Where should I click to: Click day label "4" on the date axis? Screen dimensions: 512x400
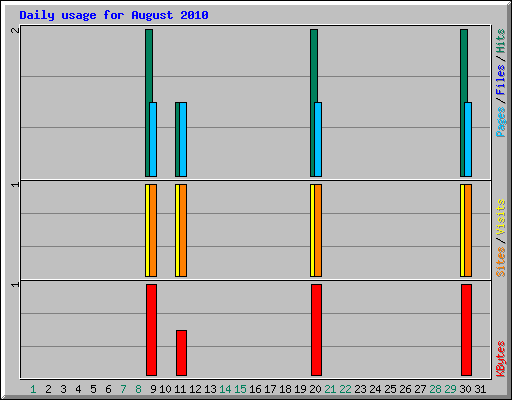(78, 389)
